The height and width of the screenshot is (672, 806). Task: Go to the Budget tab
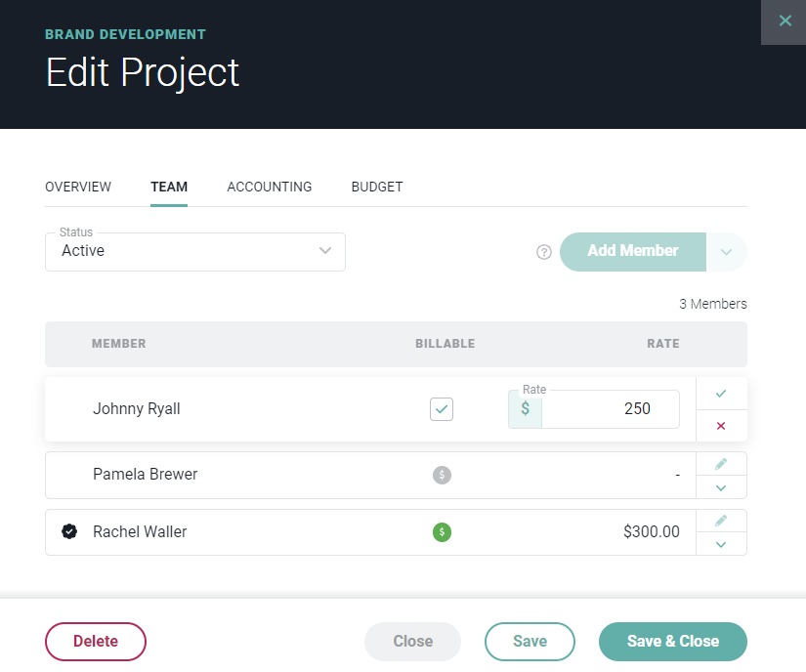pos(377,187)
